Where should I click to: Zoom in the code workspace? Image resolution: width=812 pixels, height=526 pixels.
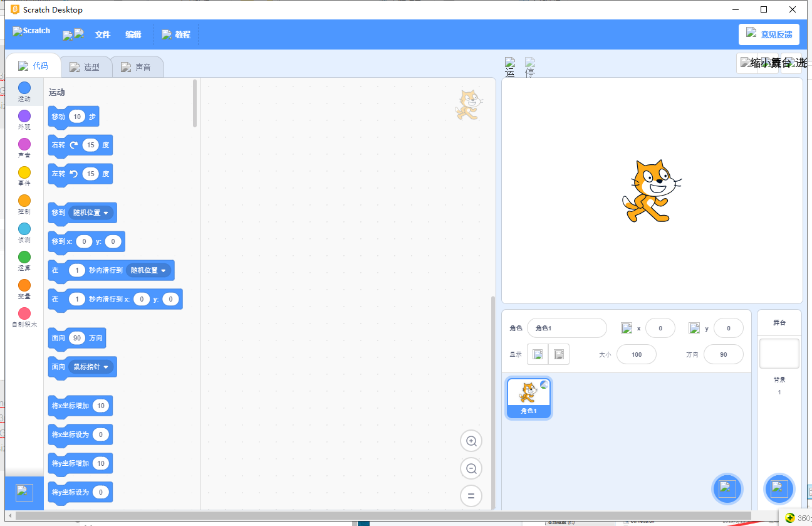471,441
